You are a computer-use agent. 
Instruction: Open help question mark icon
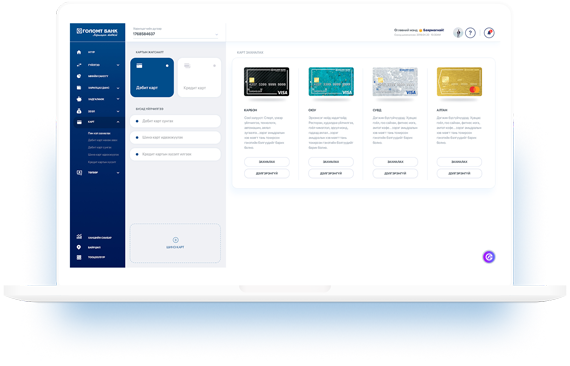470,33
